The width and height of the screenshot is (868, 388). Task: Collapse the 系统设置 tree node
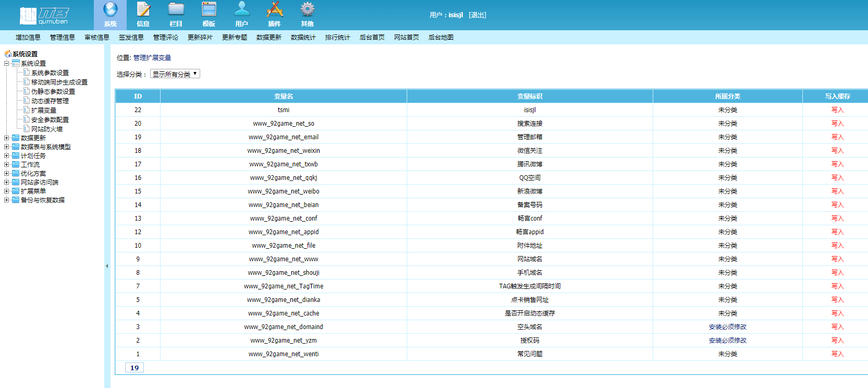[7, 64]
